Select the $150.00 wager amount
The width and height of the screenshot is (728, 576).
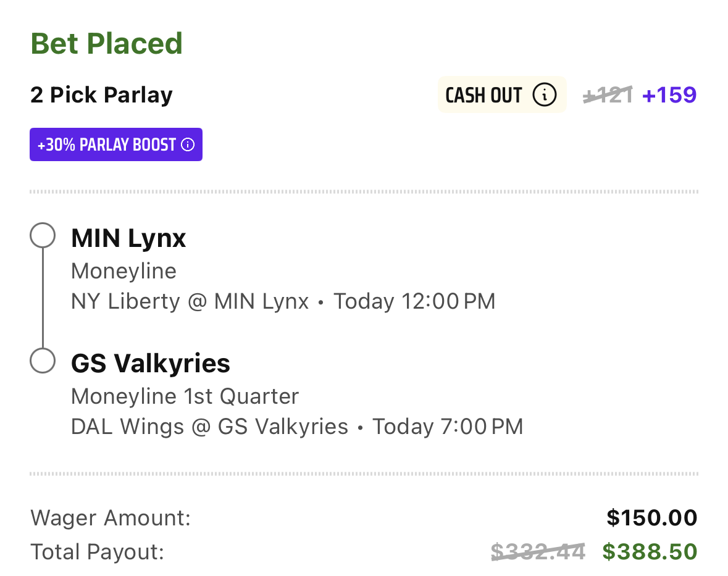[x=652, y=517]
